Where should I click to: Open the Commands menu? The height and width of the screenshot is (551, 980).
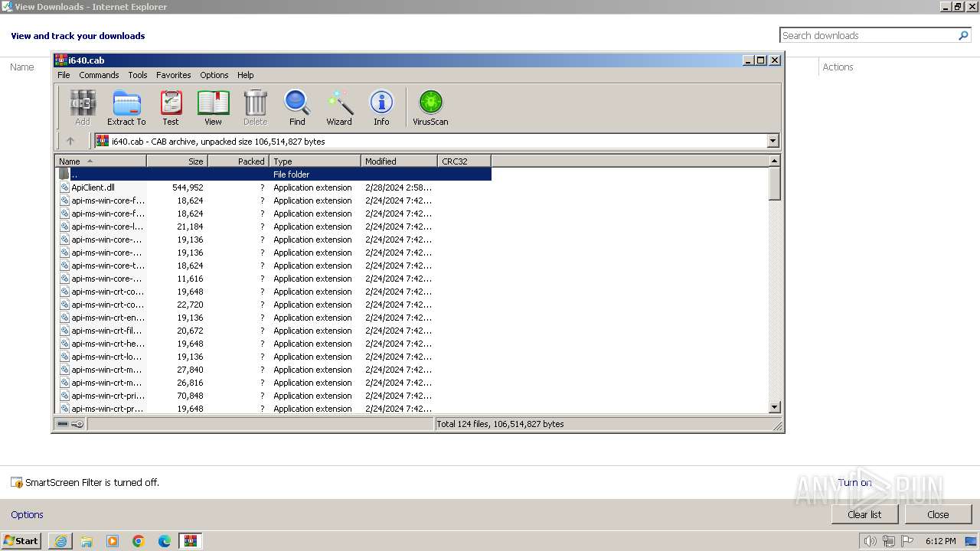coord(99,75)
